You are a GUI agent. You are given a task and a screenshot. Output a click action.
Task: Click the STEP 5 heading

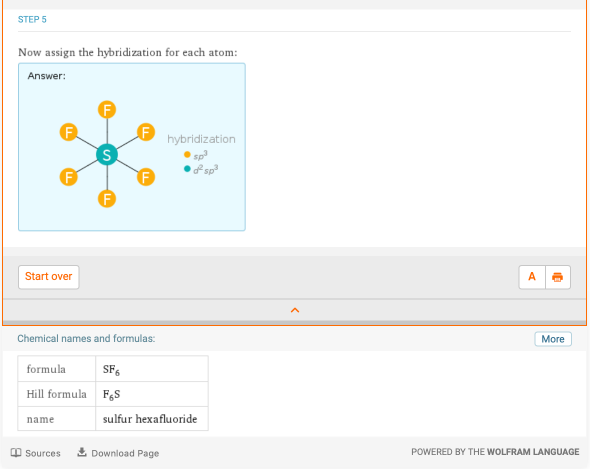[x=32, y=20]
